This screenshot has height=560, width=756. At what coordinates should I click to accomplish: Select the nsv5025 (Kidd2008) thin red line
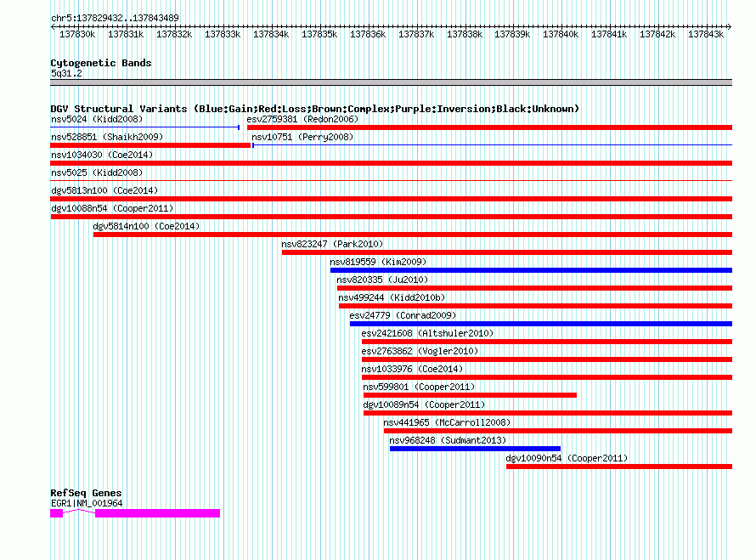(391, 181)
